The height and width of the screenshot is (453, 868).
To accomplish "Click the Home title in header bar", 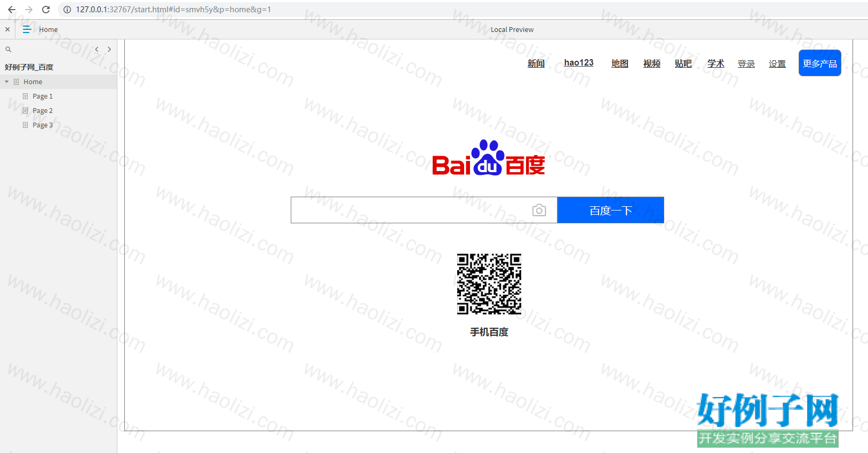I will point(49,29).
